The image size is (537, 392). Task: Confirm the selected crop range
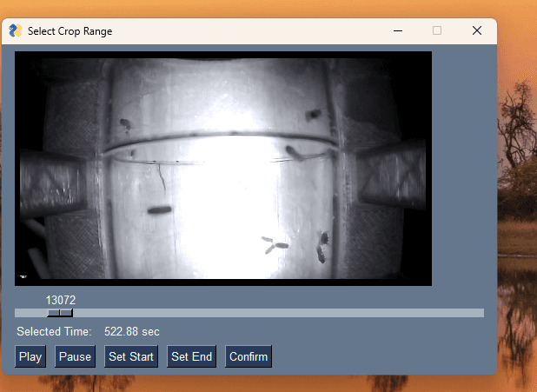coord(249,356)
